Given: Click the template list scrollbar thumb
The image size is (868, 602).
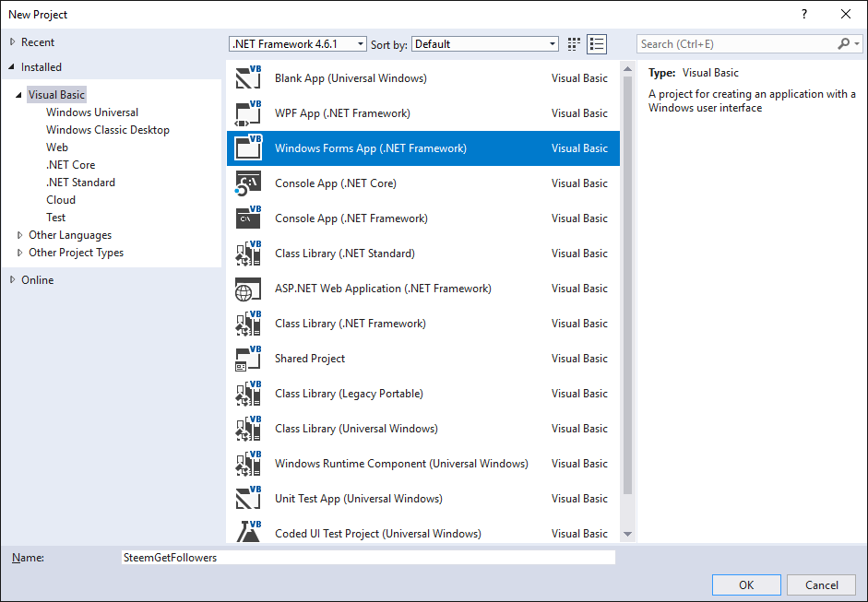Looking at the screenshot, I should (627, 286).
